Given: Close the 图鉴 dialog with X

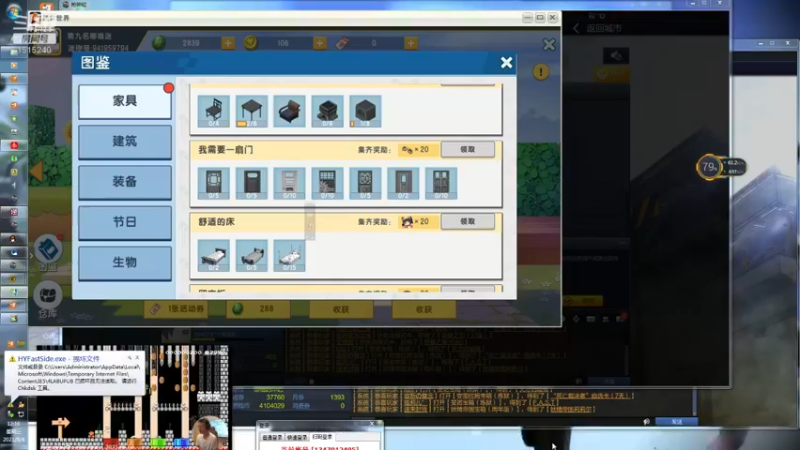Looking at the screenshot, I should point(506,63).
